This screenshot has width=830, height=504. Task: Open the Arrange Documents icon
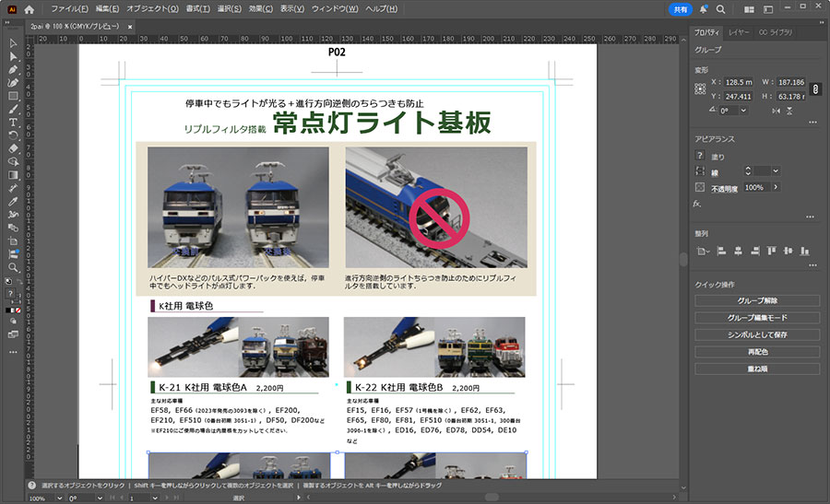point(749,9)
